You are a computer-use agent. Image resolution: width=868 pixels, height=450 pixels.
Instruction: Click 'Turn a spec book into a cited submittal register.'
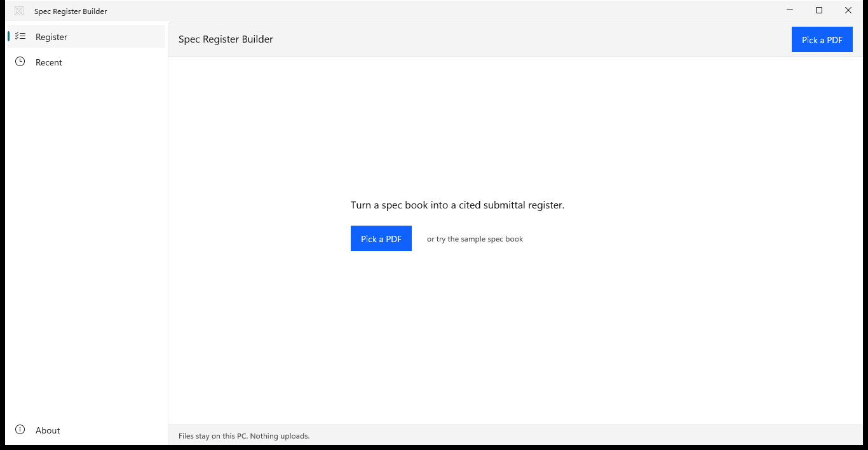[x=458, y=205]
